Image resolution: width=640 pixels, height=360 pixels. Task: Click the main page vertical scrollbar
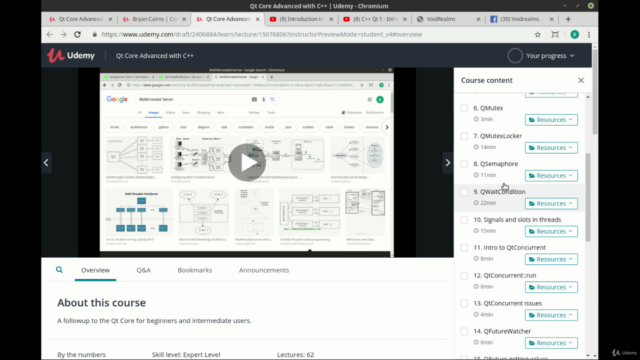click(595, 92)
